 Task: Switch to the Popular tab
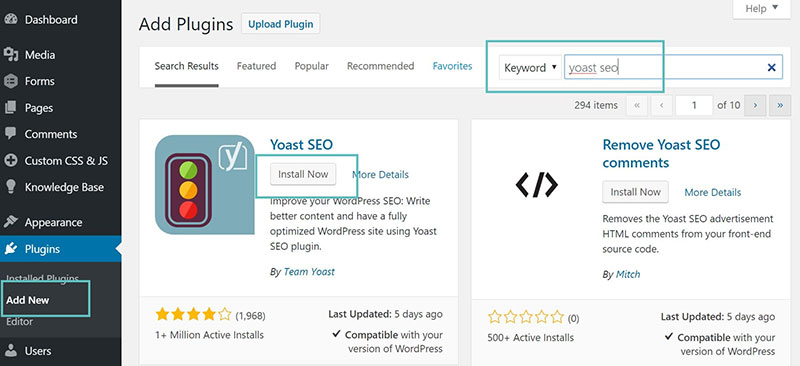tap(311, 66)
